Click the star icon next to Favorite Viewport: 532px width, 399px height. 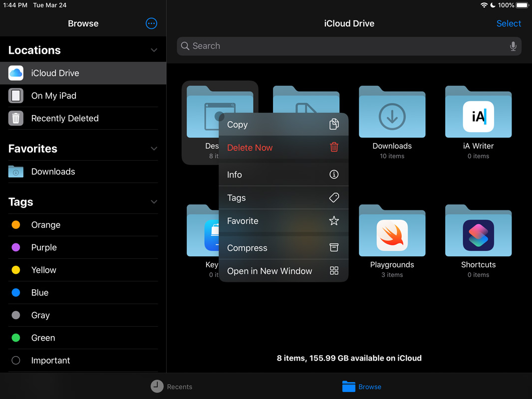334,221
